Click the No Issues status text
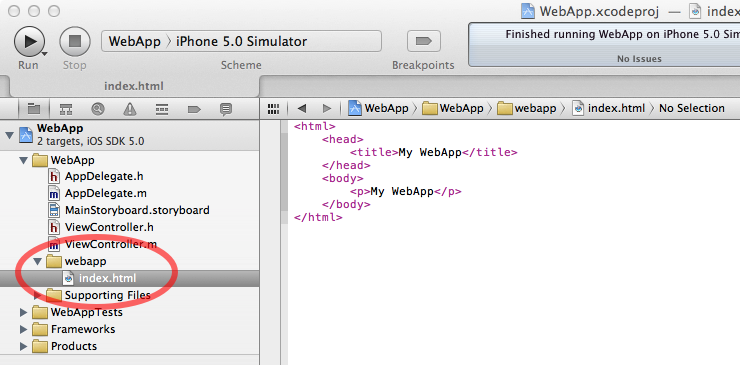This screenshot has height=365, width=740. 639,59
